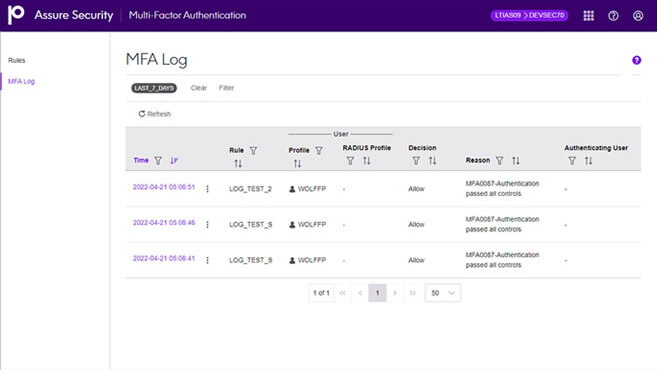
Task: Filter the Authenticating User column
Action: pos(572,160)
